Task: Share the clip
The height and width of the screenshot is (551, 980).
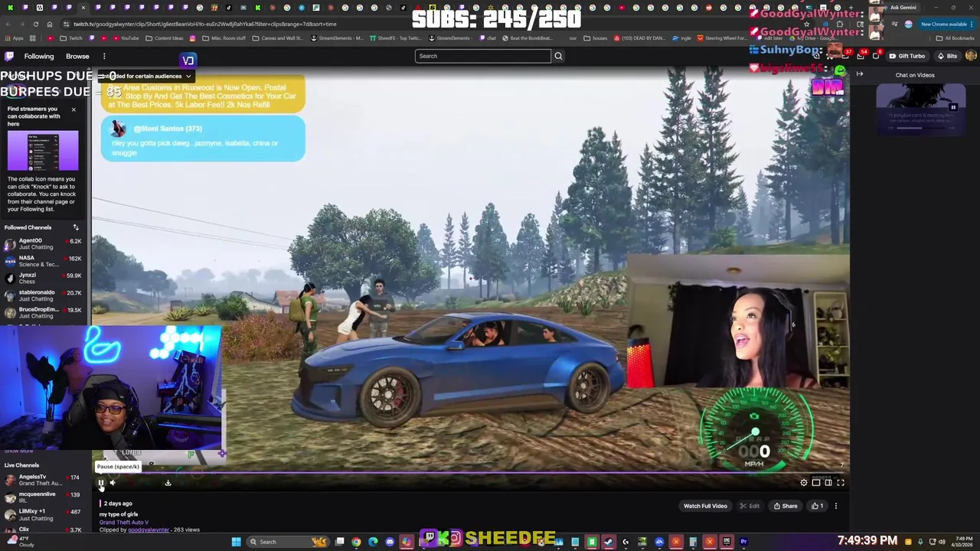Action: tap(786, 506)
